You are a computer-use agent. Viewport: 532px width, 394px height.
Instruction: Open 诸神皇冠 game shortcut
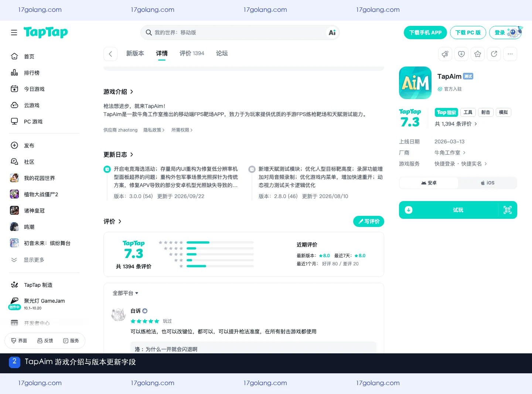(x=44, y=211)
